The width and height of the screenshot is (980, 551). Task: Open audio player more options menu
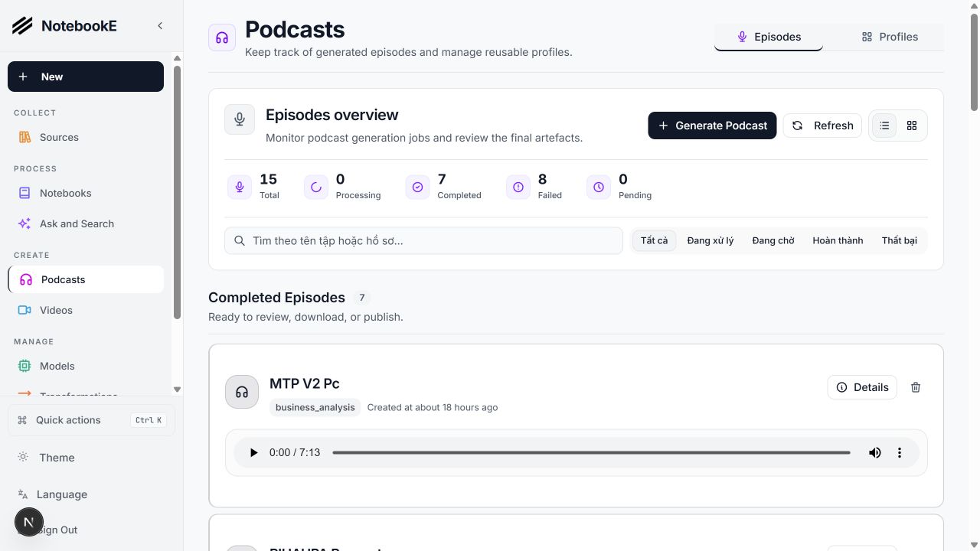[x=900, y=453]
